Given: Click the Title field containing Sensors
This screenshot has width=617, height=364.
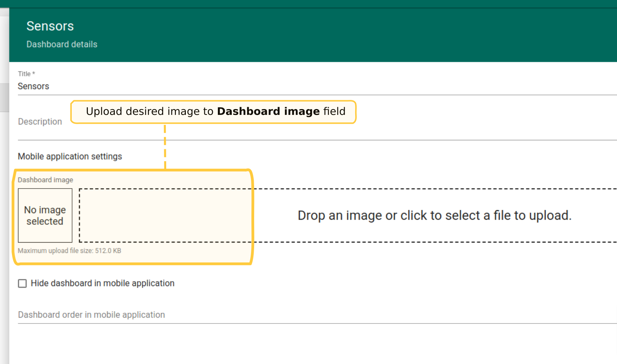Looking at the screenshot, I should [308, 86].
